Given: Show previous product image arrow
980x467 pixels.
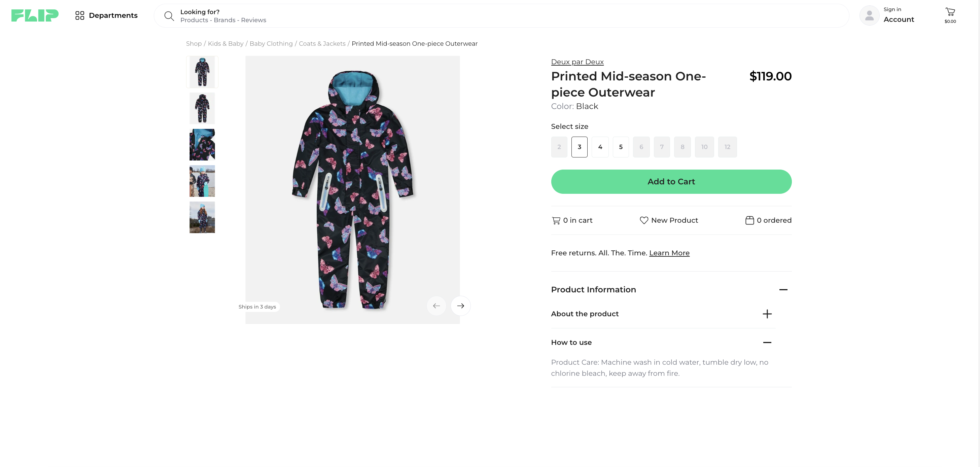Looking at the screenshot, I should tap(436, 306).
